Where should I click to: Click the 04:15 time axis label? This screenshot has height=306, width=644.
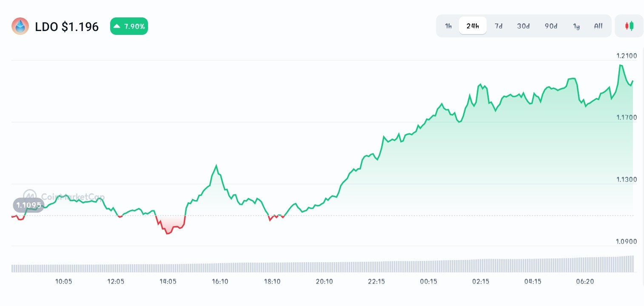point(533,281)
